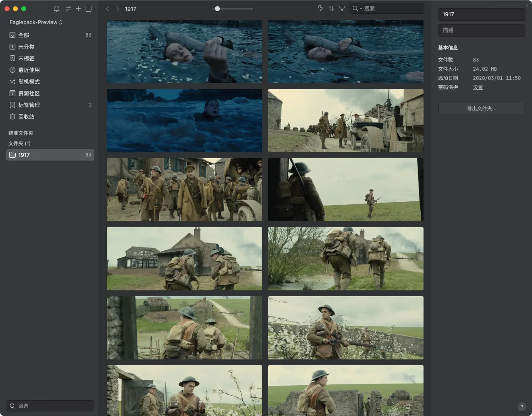This screenshot has height=416, width=532.
Task: Click the lightning quick action icon
Action: [320, 8]
